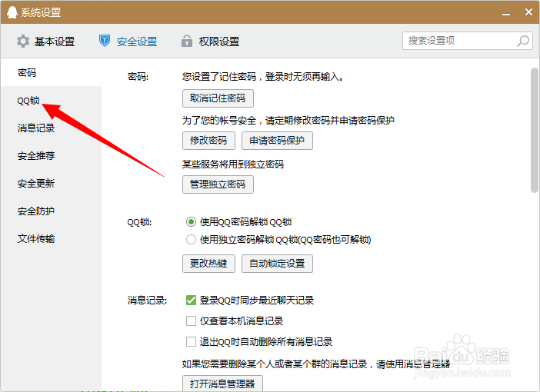Click the 管理独立密码 button
Screen dimensions: 540x392
(218, 184)
